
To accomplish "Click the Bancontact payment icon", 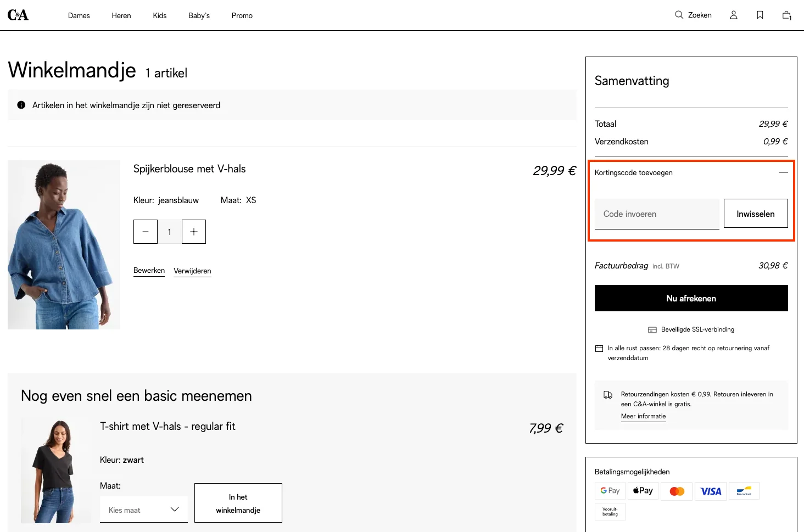I will pos(744,491).
